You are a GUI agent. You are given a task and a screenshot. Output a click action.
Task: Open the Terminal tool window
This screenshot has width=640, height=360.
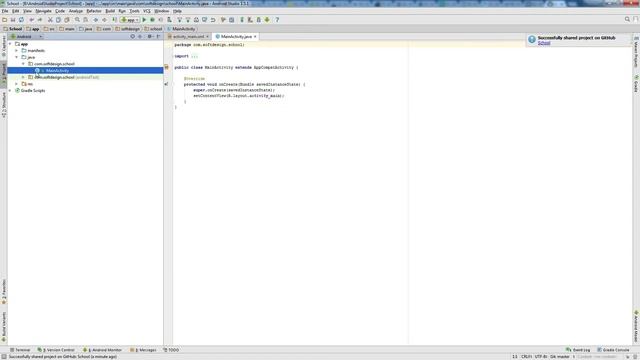tap(20, 350)
